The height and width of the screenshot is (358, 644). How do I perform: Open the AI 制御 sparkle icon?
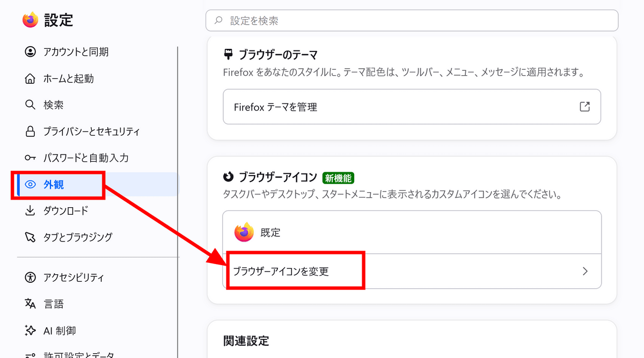click(x=31, y=331)
